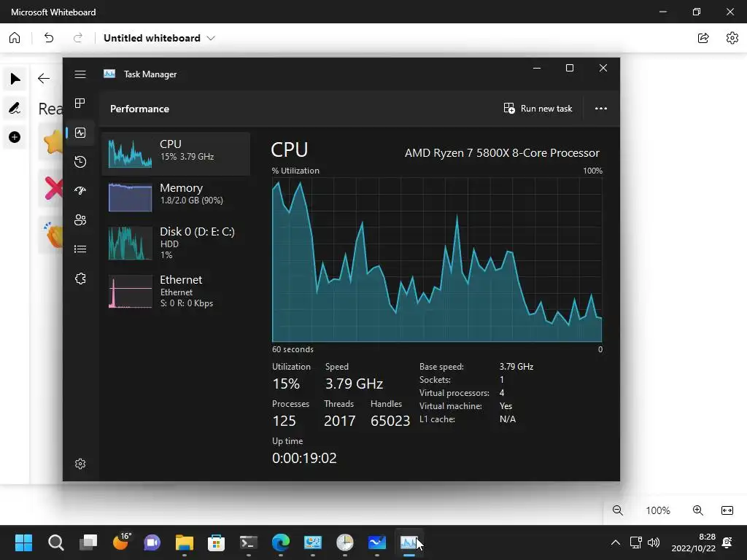Click Run new task button
Image resolution: width=747 pixels, height=560 pixels.
(538, 109)
